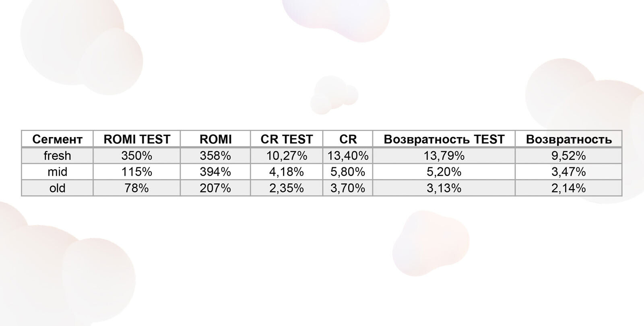Click the CR column header
The image size is (644, 326).
pyautogui.click(x=348, y=139)
